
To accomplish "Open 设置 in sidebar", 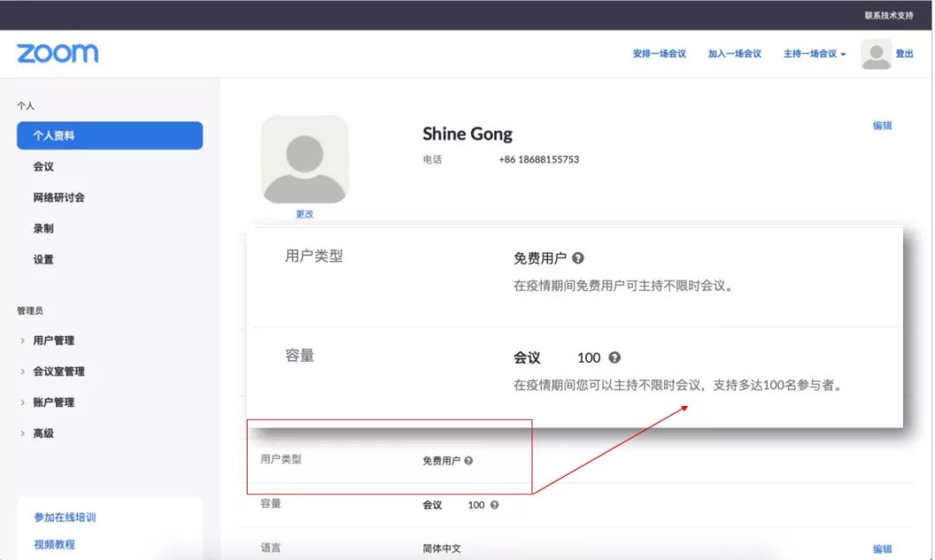I will [43, 260].
